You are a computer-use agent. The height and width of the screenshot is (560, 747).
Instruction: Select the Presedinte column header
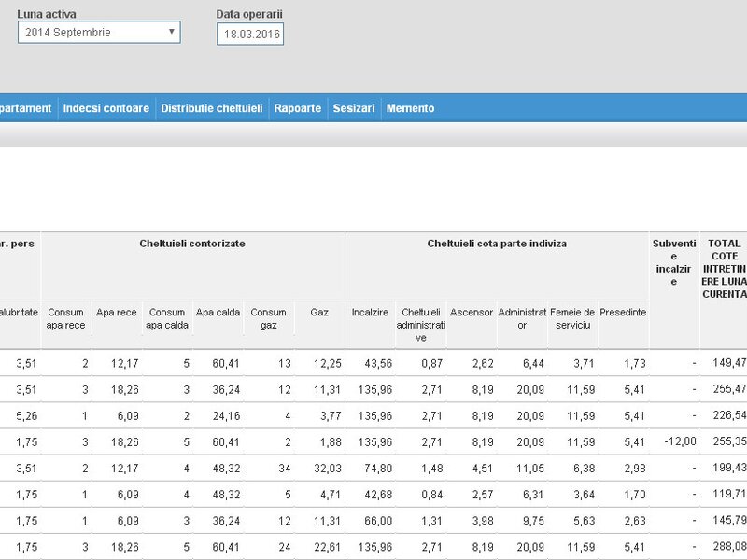click(623, 313)
